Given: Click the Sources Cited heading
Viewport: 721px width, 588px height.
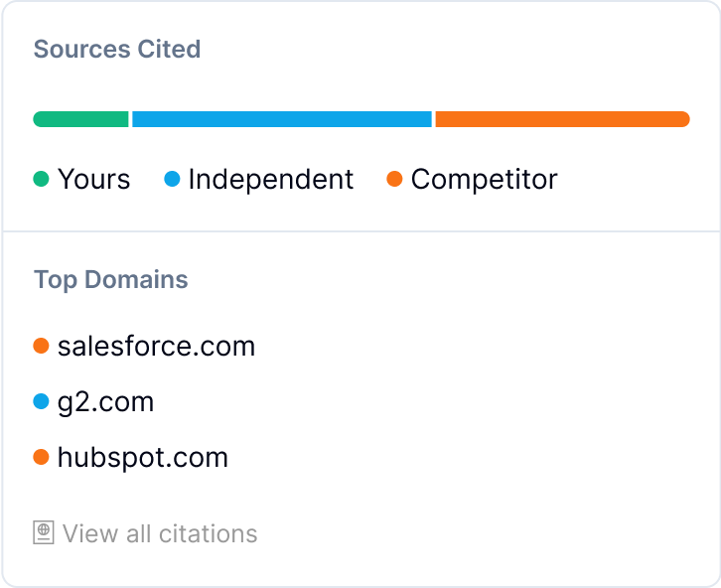Looking at the screenshot, I should pyautogui.click(x=117, y=49).
